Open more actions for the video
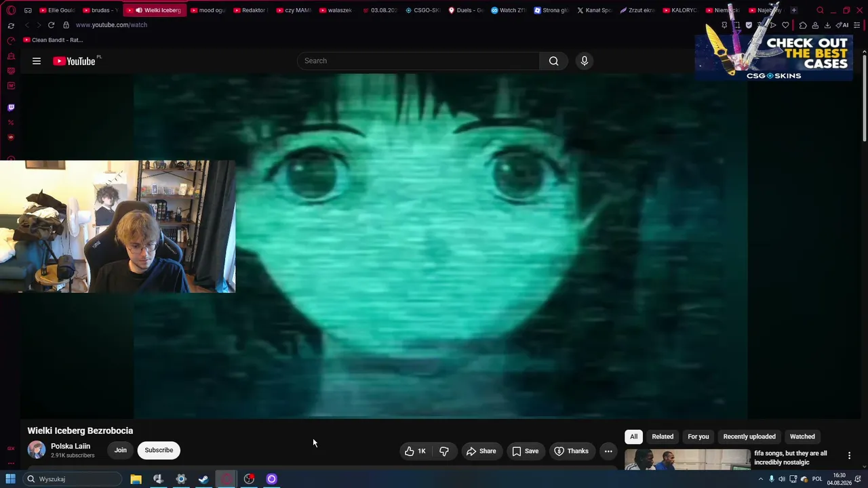 608,451
